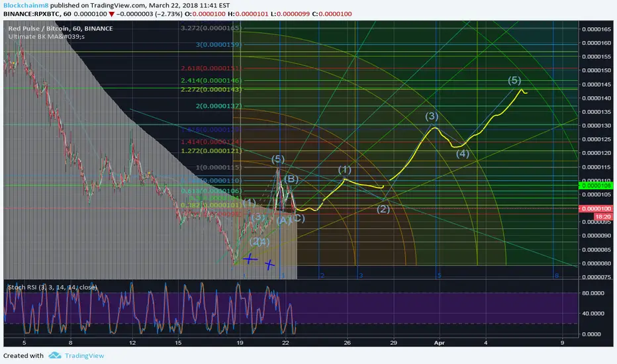Click the 2(0.0000137) Fib level label

(x=218, y=106)
